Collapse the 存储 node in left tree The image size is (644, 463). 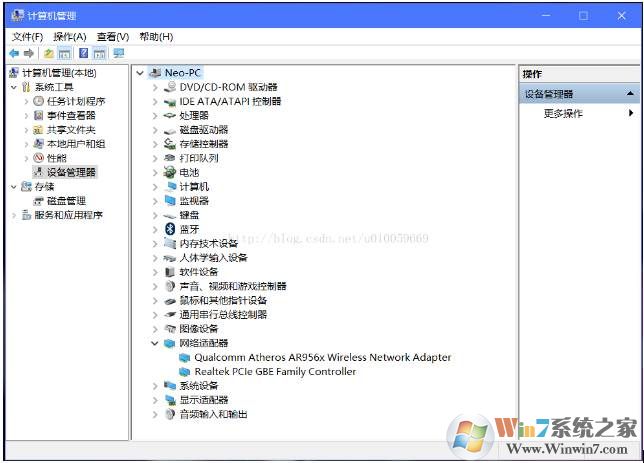[x=14, y=187]
